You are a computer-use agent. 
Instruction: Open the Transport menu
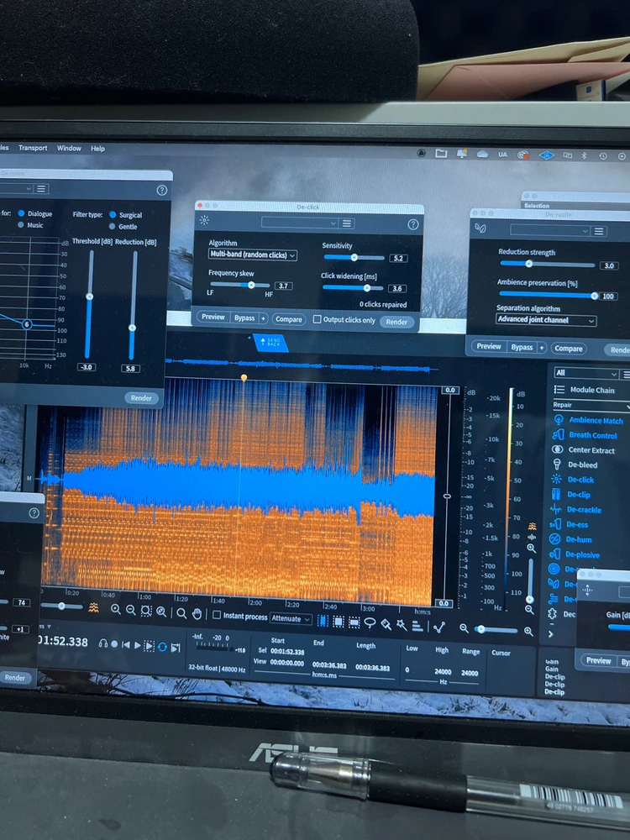click(x=33, y=148)
